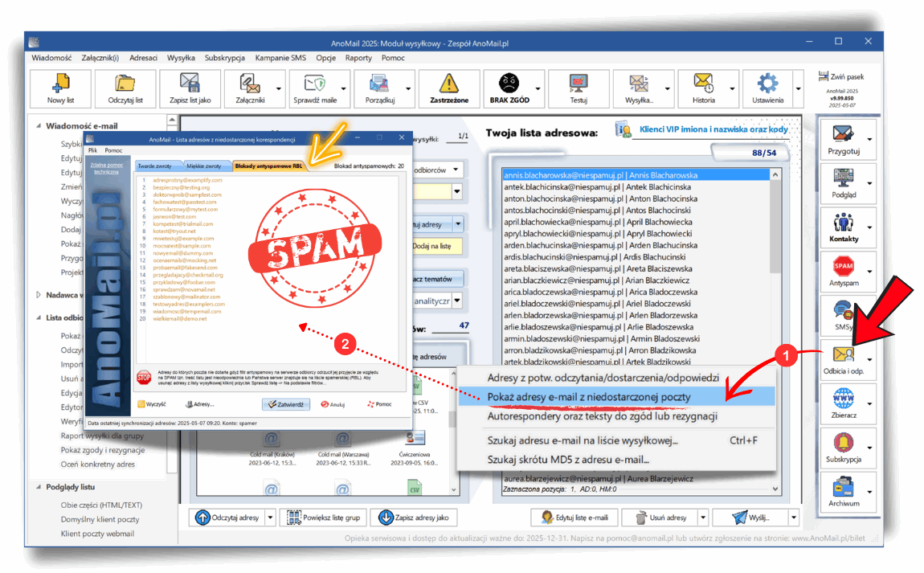Collapse the Wiadomość e-mail tree section
The width and height of the screenshot is (924, 573).
tap(39, 125)
